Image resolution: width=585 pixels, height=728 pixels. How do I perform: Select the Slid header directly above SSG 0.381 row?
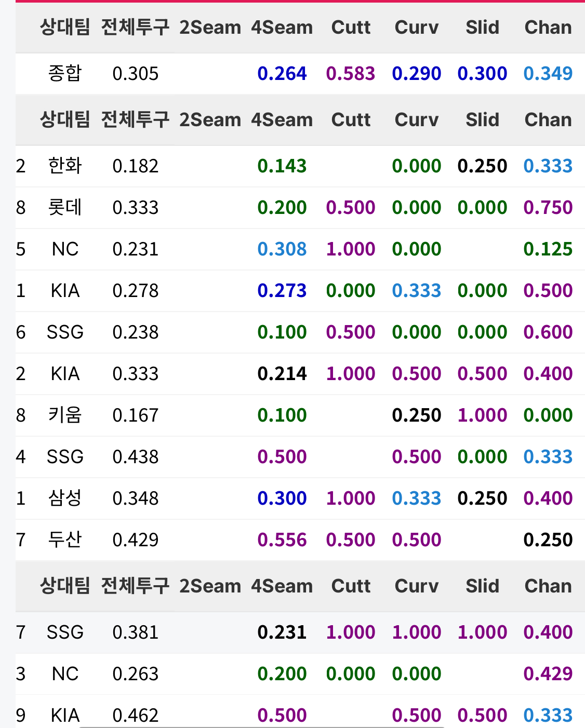(x=482, y=586)
